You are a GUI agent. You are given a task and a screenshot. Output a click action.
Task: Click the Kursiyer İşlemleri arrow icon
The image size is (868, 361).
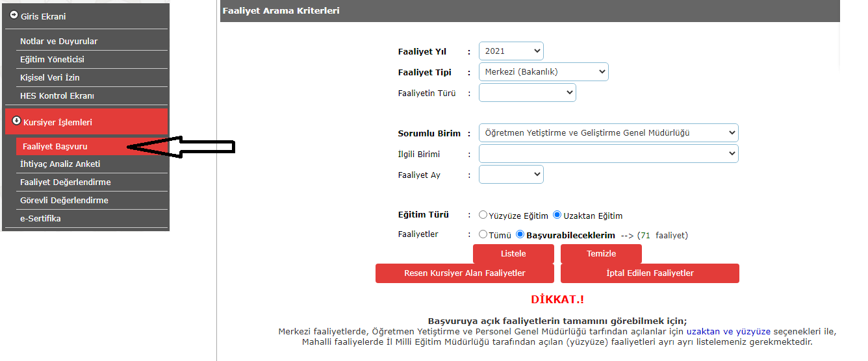point(16,121)
